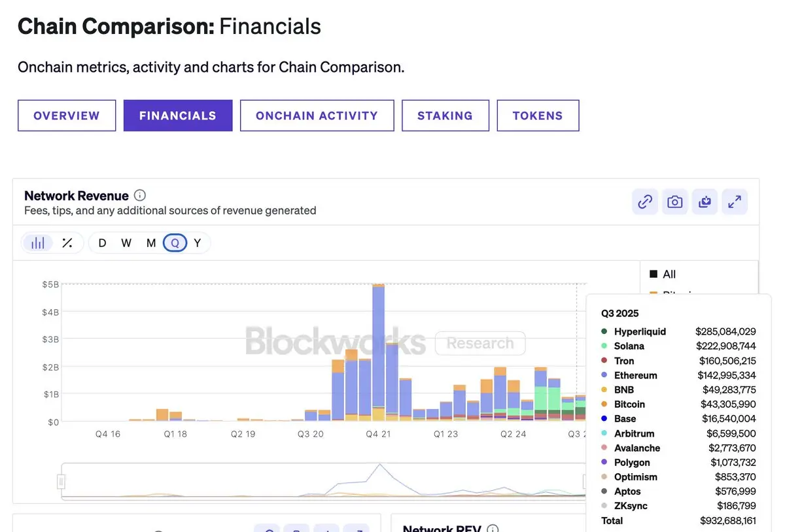Click the left range slider handle
The width and height of the screenshot is (785, 532).
coord(61,482)
